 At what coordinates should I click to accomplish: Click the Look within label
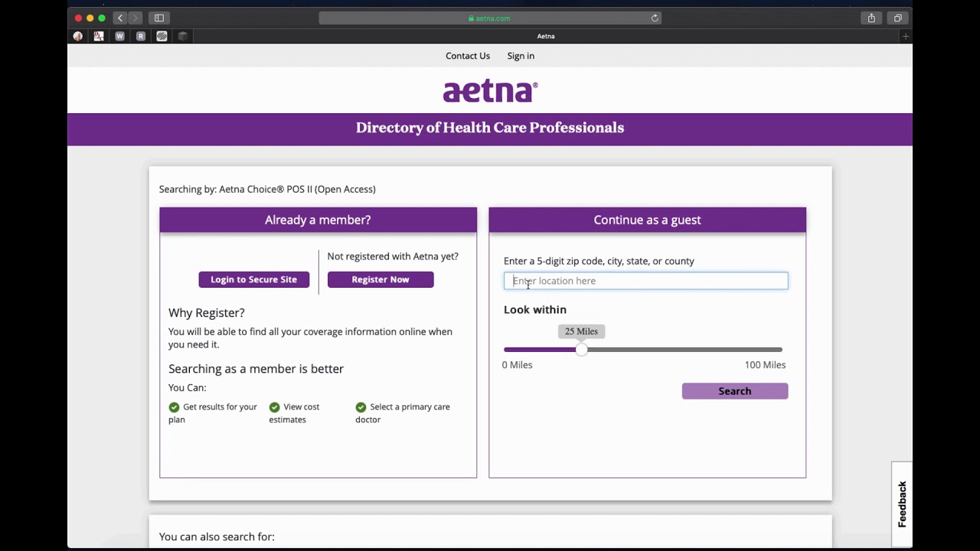(535, 310)
